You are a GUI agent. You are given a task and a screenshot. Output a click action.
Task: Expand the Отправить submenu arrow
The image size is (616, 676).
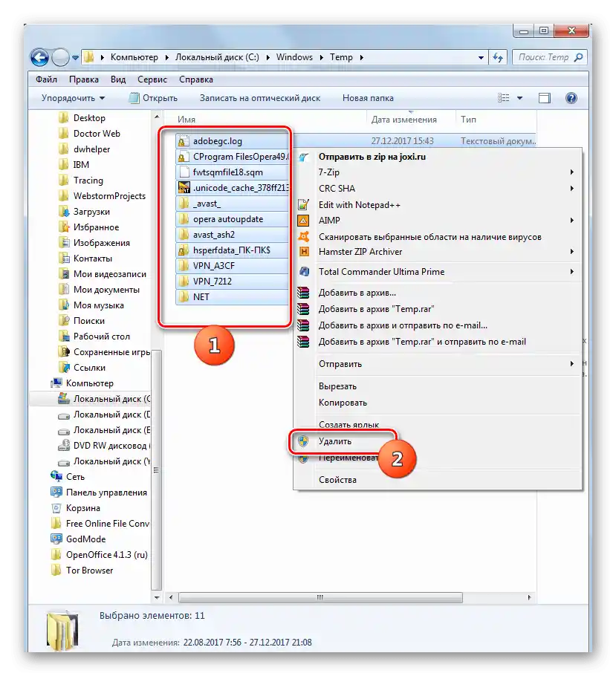pos(572,364)
